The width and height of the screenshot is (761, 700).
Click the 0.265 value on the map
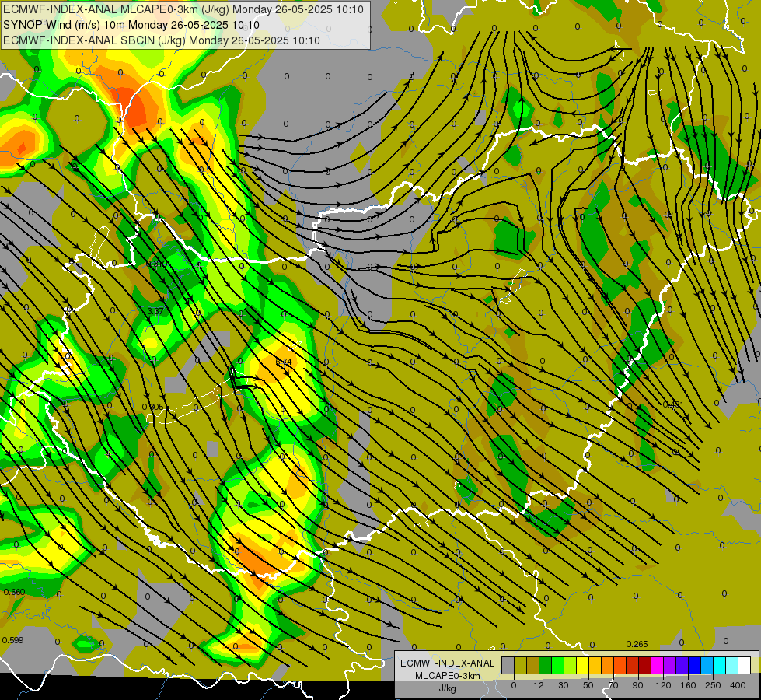(x=637, y=644)
